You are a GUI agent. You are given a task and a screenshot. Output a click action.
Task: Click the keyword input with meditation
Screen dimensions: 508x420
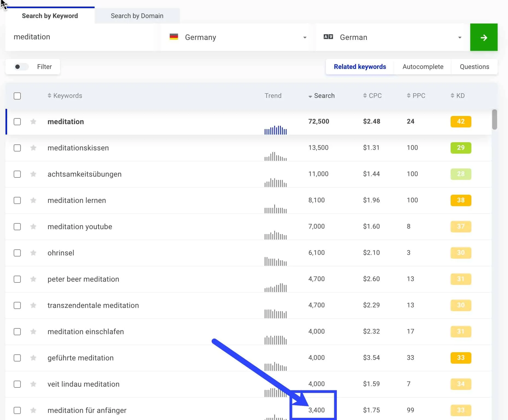pyautogui.click(x=82, y=37)
